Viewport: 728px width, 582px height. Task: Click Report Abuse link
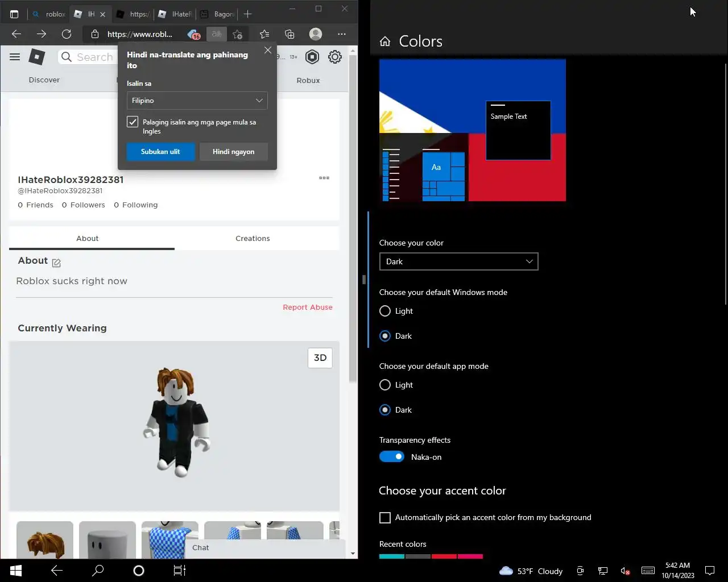click(x=308, y=307)
